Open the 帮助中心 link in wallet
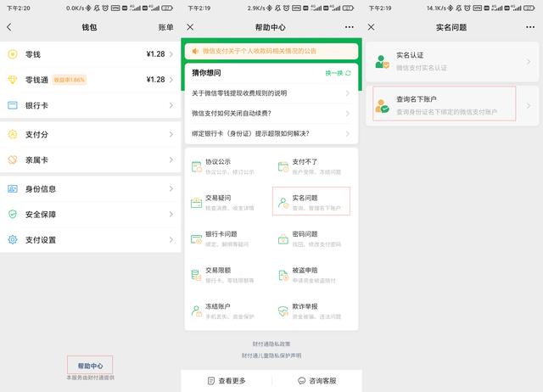 (x=90, y=366)
